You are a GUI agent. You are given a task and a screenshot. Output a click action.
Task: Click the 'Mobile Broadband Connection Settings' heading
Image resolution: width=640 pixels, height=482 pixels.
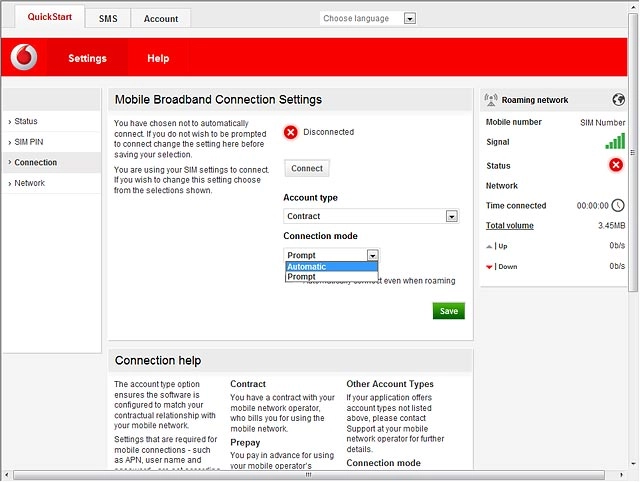pyautogui.click(x=218, y=100)
